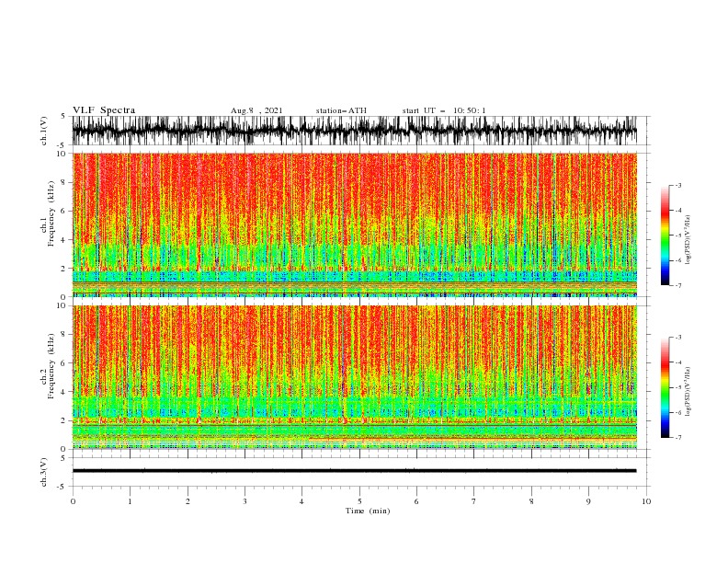Select the date "Aug.8 , 2021" in header

coord(256,110)
